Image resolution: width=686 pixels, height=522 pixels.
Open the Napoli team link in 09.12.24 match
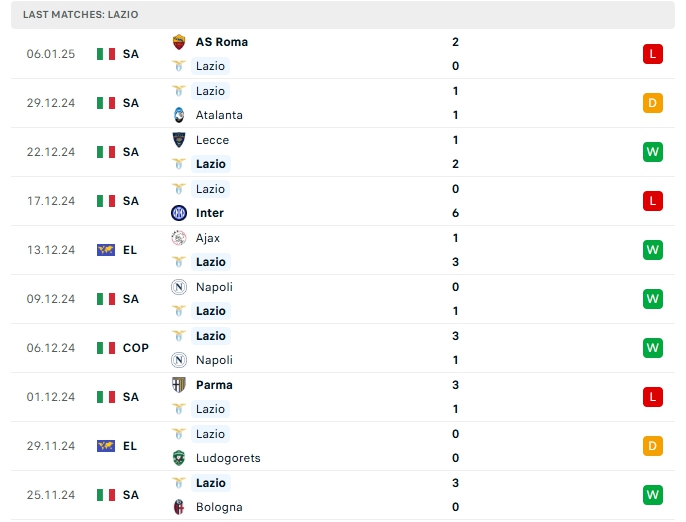point(214,287)
